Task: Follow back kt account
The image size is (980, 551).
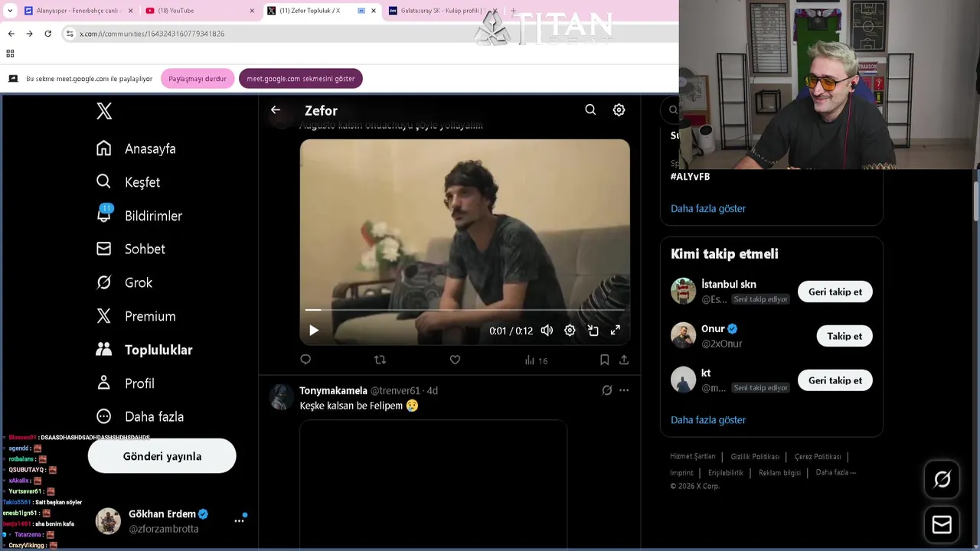Action: 835,380
